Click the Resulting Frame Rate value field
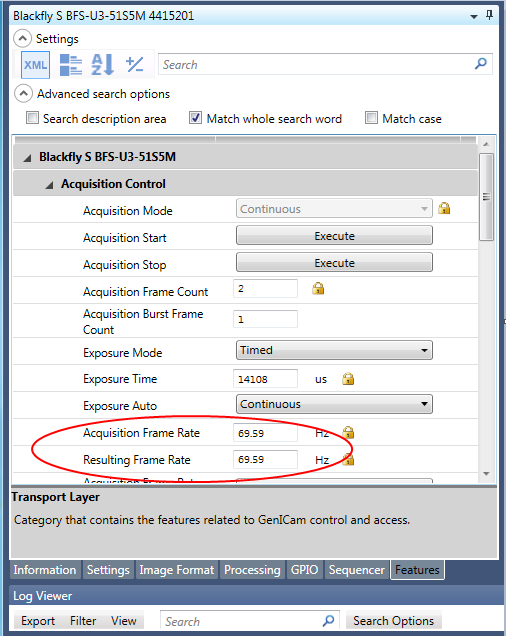The width and height of the screenshot is (506, 636). tap(265, 460)
